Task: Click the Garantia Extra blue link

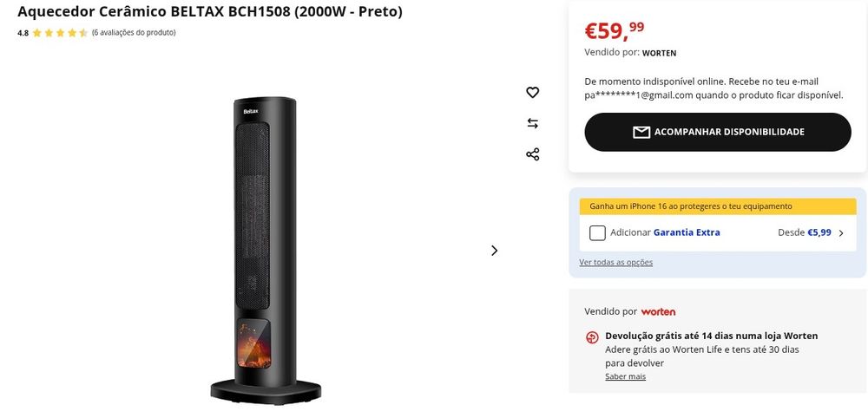Action: click(x=687, y=232)
